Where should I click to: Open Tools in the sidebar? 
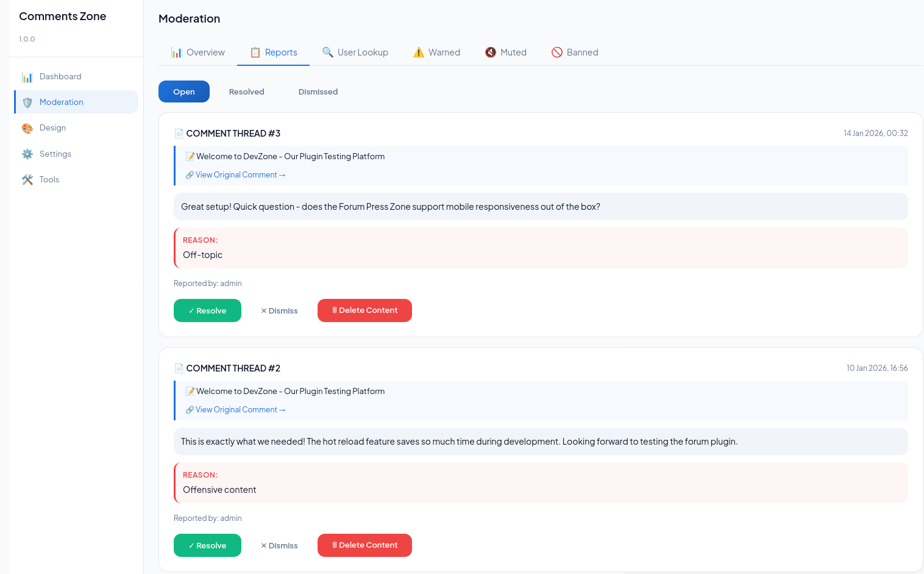click(76, 180)
